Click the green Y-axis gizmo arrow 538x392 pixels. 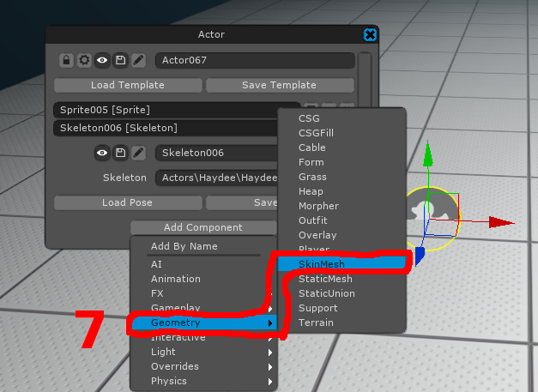[428, 154]
